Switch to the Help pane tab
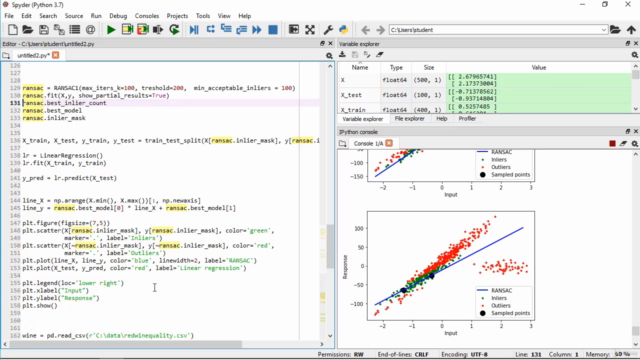Viewport: 640px width, 360px height. [442, 119]
